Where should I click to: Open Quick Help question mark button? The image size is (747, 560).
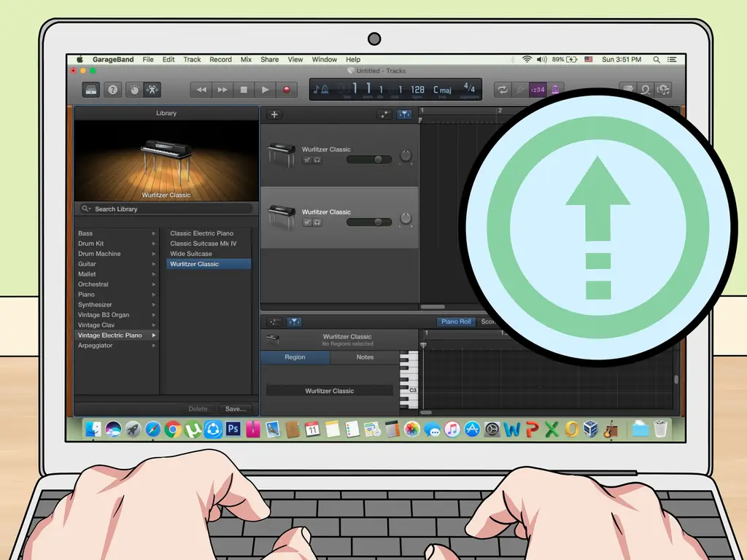(x=113, y=90)
